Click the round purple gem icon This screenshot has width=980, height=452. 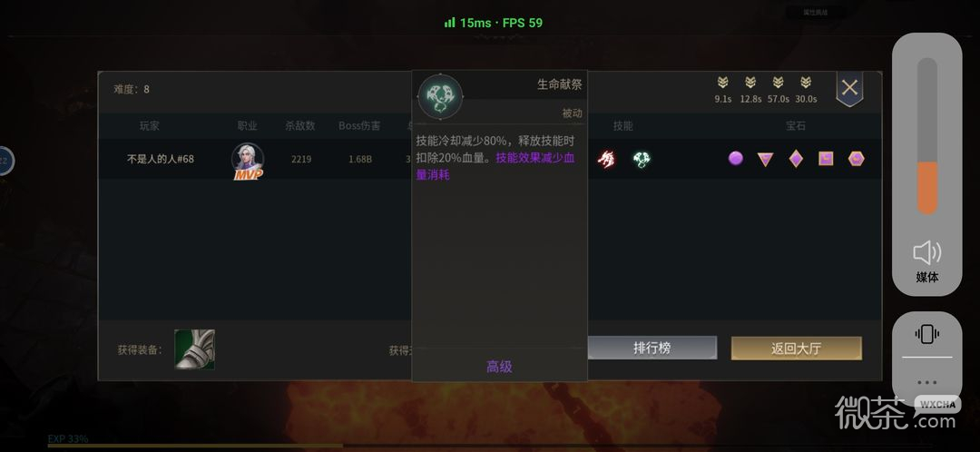pyautogui.click(x=736, y=158)
